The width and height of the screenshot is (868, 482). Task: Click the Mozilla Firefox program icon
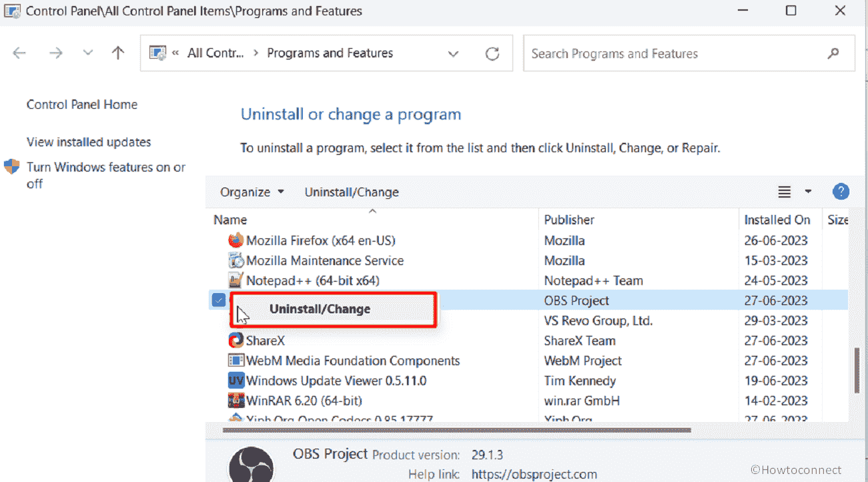(236, 240)
